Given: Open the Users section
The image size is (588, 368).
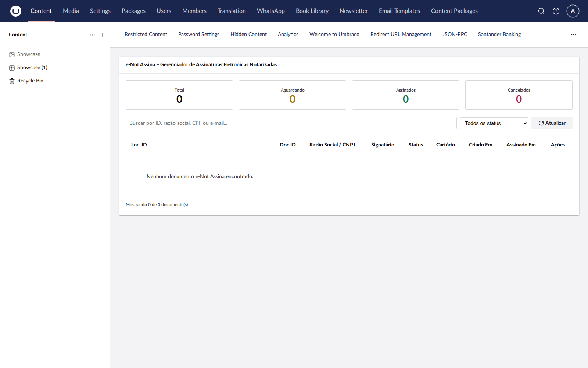Looking at the screenshot, I should pyautogui.click(x=164, y=11).
